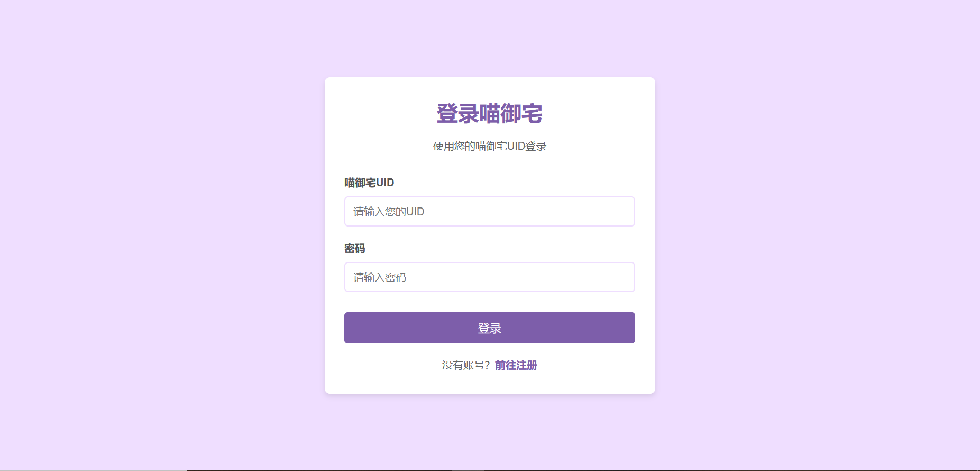The image size is (980, 471).
Task: Click the 使用您的喵御宅UID登录 subtitle text
Action: coord(489,146)
